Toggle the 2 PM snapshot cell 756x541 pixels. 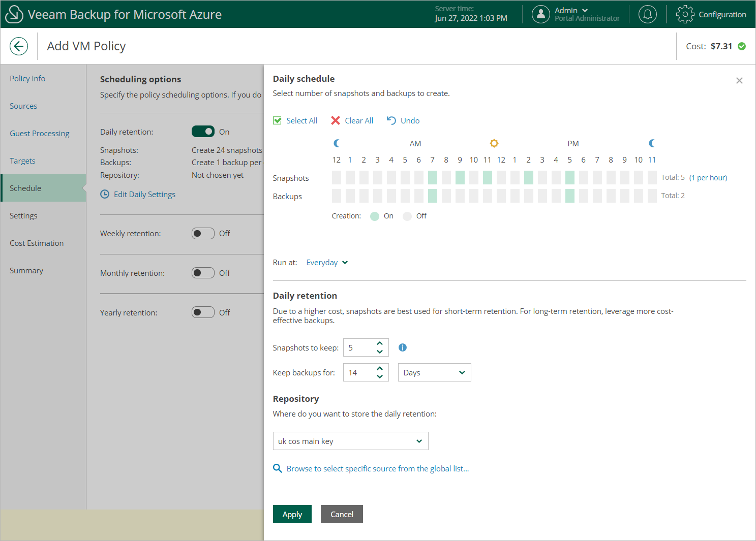tap(529, 177)
